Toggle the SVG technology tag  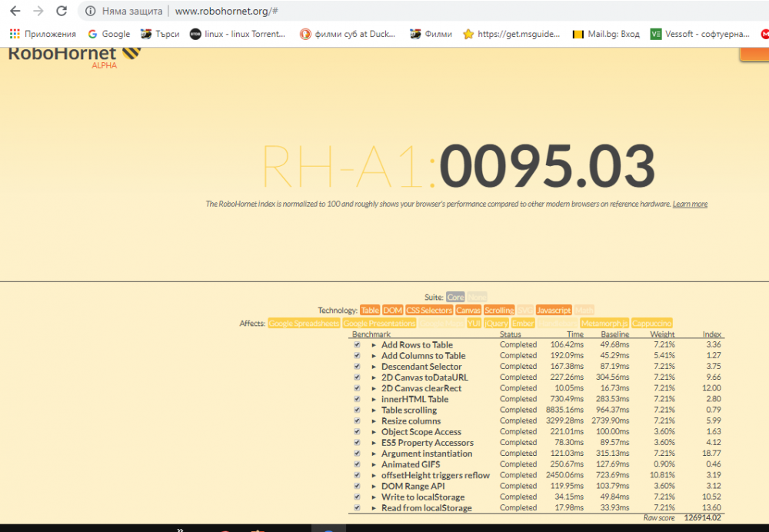tap(524, 311)
